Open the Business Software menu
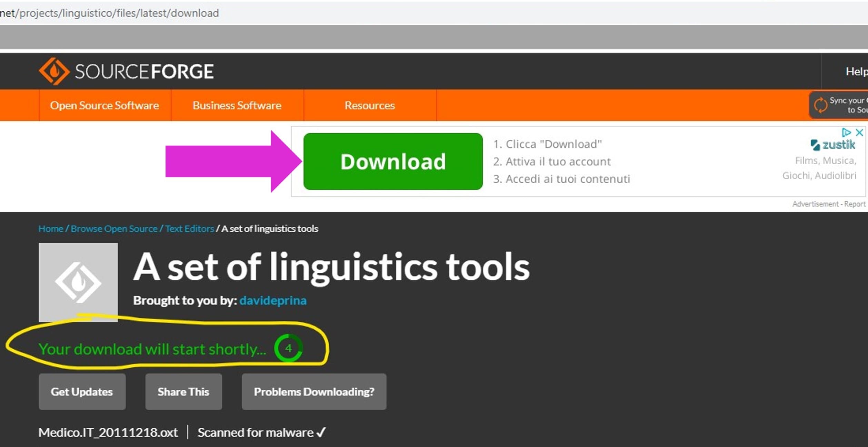The image size is (868, 447). pos(237,105)
